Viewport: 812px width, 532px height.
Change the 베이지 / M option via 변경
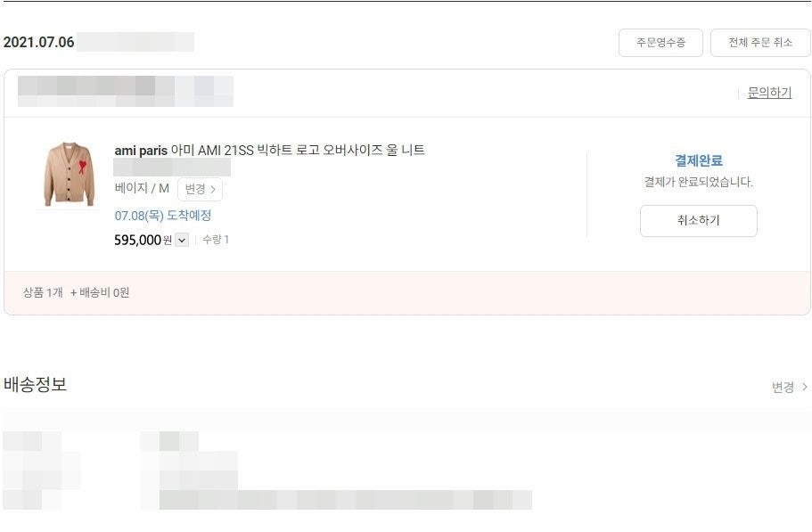(200, 189)
